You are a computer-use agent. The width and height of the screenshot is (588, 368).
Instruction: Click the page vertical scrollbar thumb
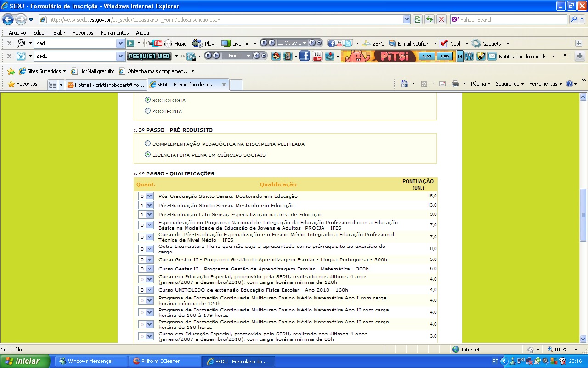[583, 214]
